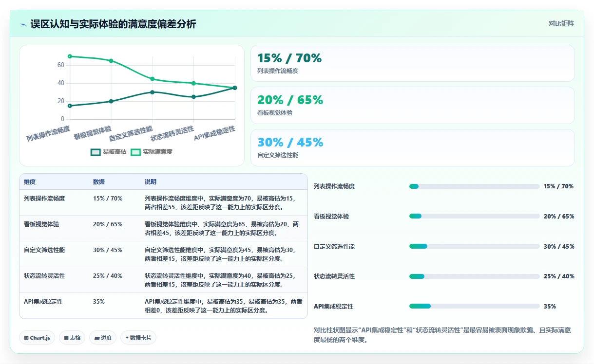Screen dimensions: 594x364
Task: Click the 维度 table column header
Action: [x=30, y=182]
